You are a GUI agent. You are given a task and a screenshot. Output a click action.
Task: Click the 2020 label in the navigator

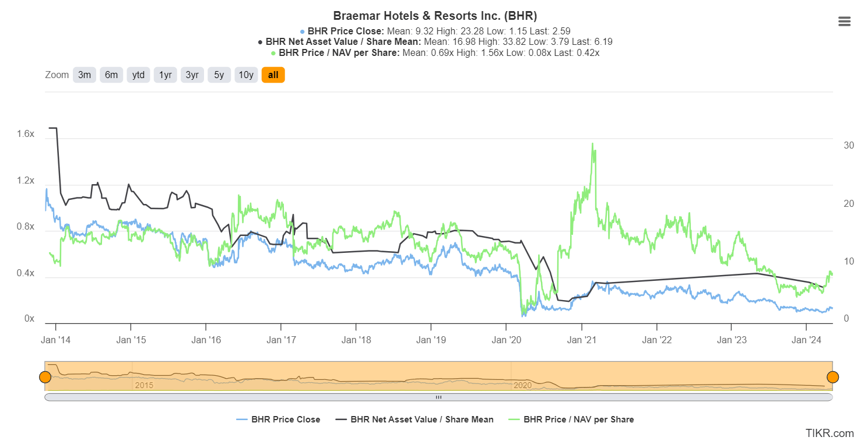[x=522, y=385]
